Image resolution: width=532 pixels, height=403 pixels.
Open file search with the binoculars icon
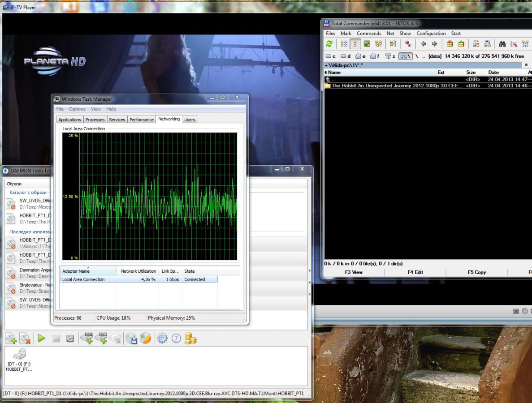(x=502, y=44)
